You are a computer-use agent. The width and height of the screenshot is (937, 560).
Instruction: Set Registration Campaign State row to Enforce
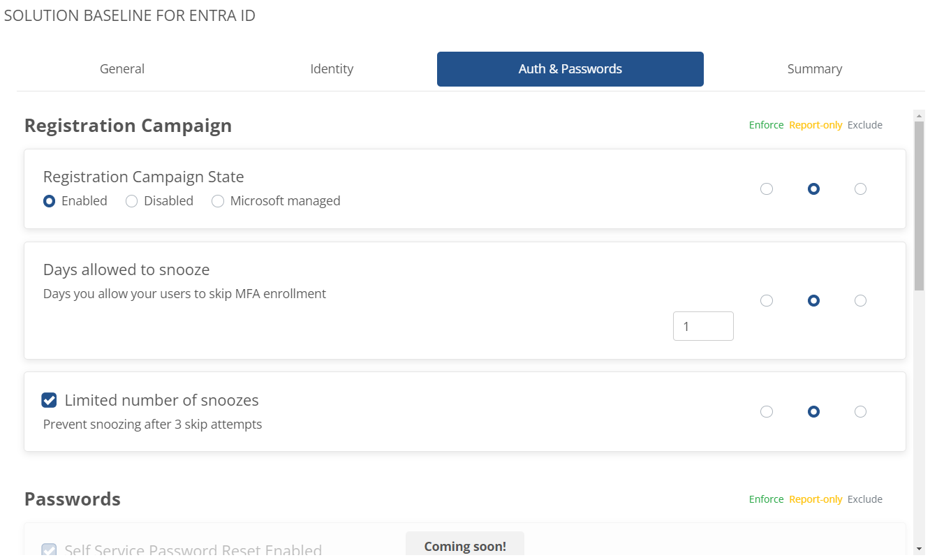(767, 189)
